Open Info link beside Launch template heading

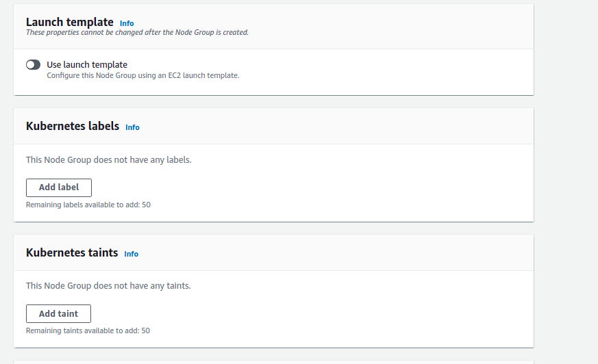tap(127, 23)
